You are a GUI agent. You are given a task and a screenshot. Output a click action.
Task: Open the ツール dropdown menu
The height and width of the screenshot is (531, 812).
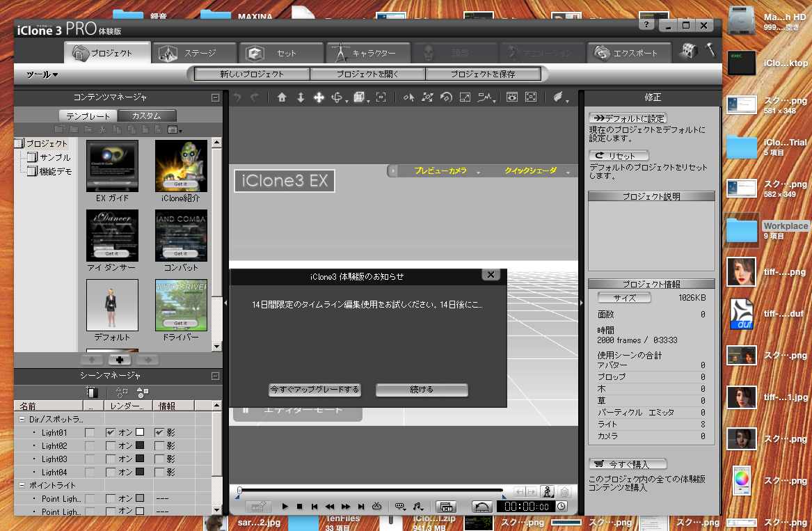[x=42, y=74]
